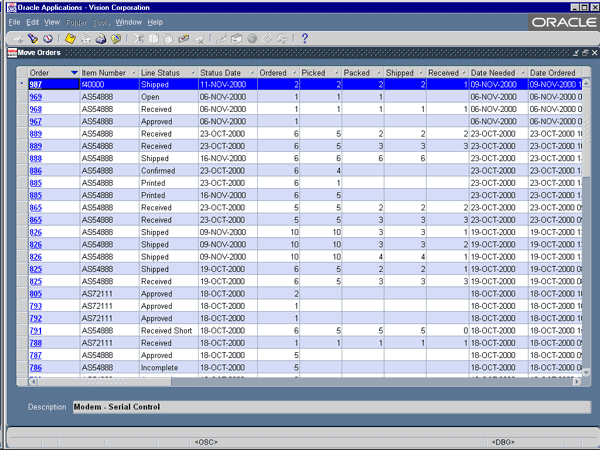Open the File menu
Viewport: 600px width, 450px height.
point(14,22)
